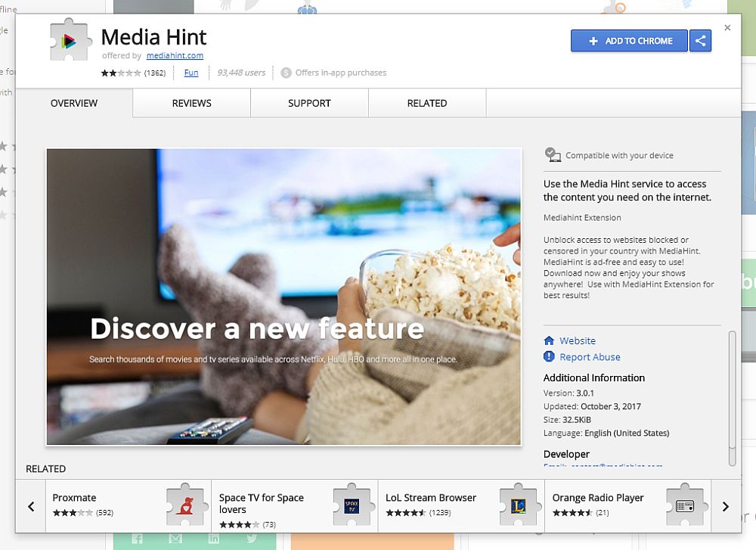The height and width of the screenshot is (550, 756).
Task: Open the Proxmate extension icon
Action: (x=186, y=505)
